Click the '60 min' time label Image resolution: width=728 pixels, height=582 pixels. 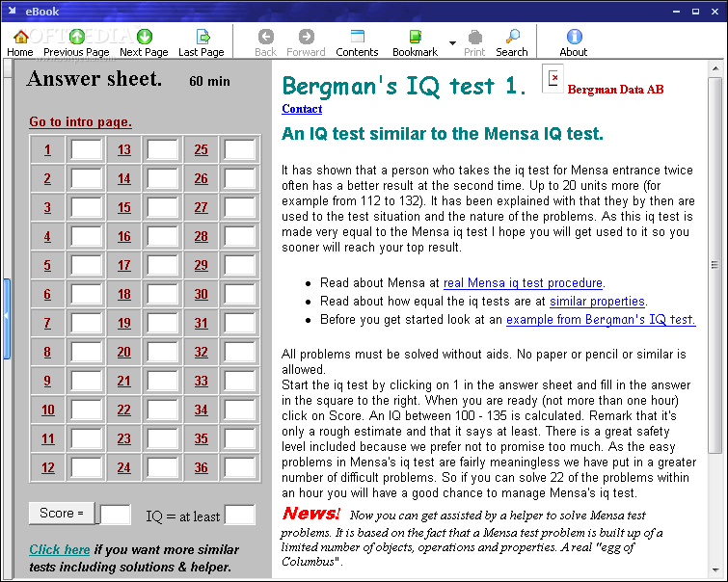coord(209,81)
